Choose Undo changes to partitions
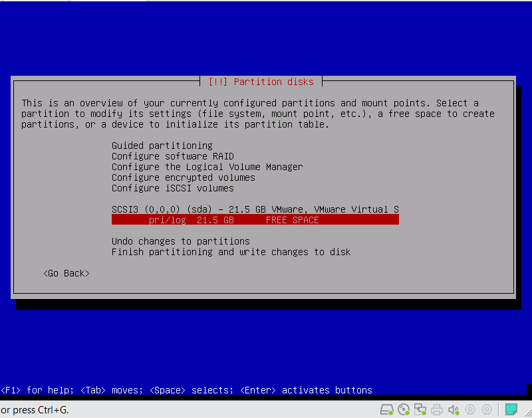 click(180, 241)
